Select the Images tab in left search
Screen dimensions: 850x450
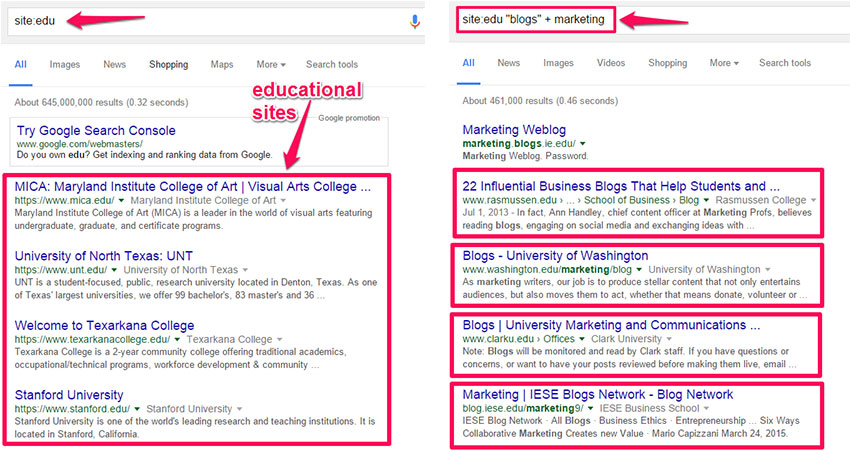65,65
